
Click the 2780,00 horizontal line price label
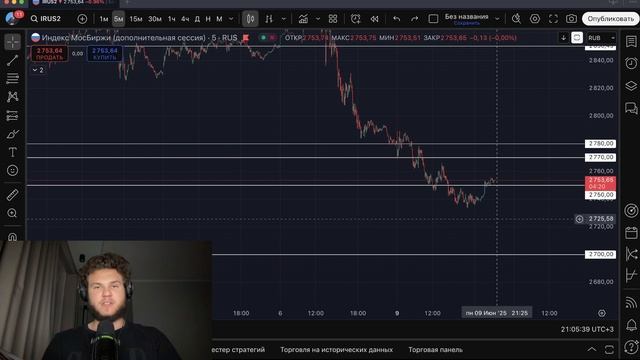pyautogui.click(x=600, y=144)
